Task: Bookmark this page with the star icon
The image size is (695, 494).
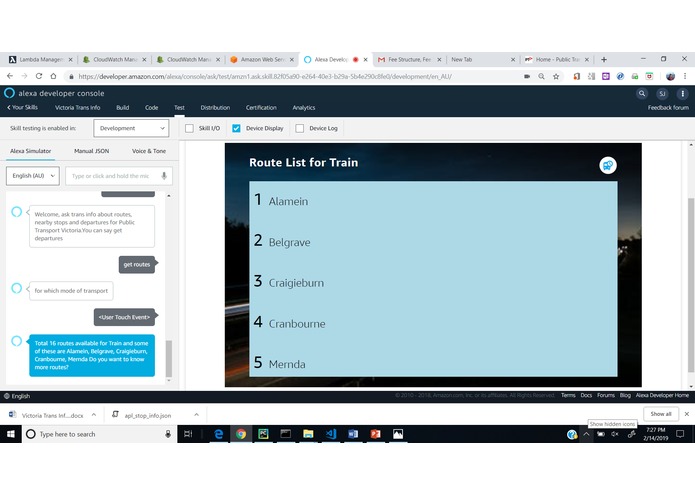Action: pos(556,76)
